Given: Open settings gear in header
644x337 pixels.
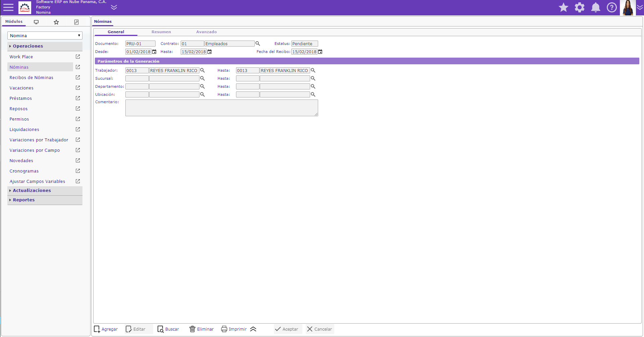Looking at the screenshot, I should click(579, 7).
